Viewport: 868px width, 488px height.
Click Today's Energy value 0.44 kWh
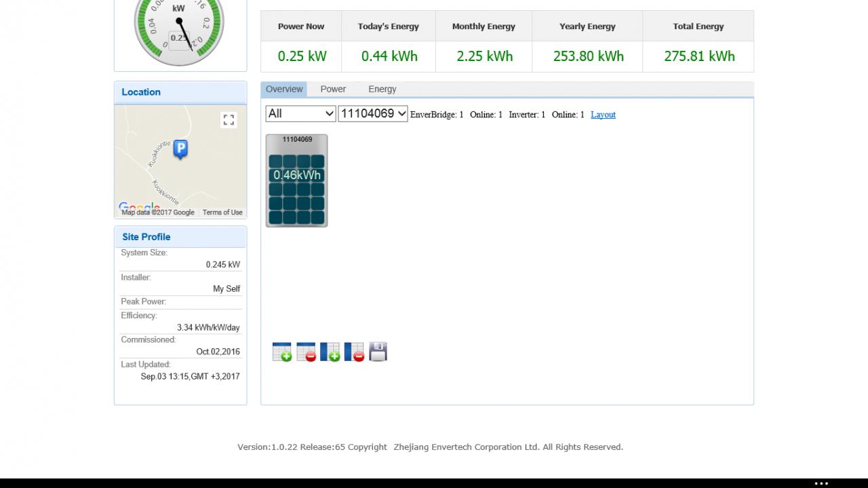[x=389, y=56]
